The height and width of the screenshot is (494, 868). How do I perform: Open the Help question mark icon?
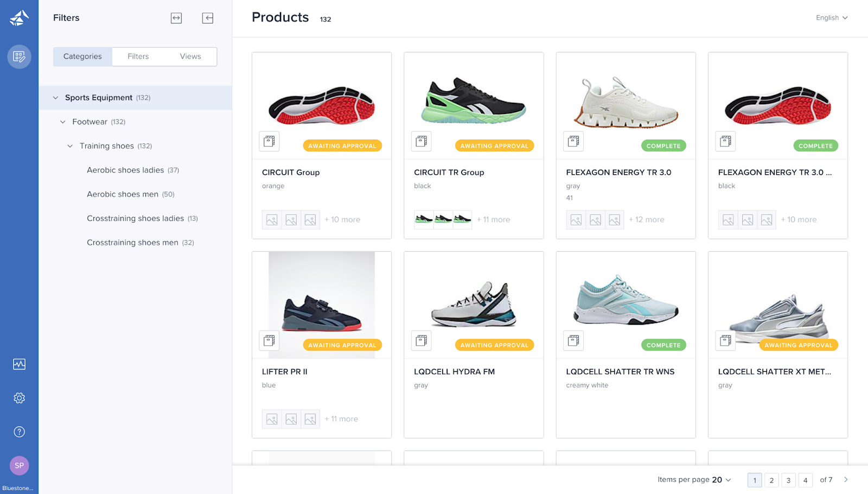[19, 432]
